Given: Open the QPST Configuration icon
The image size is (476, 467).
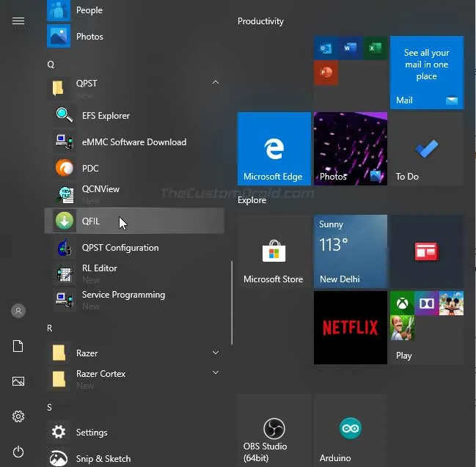Looking at the screenshot, I should click(65, 247).
